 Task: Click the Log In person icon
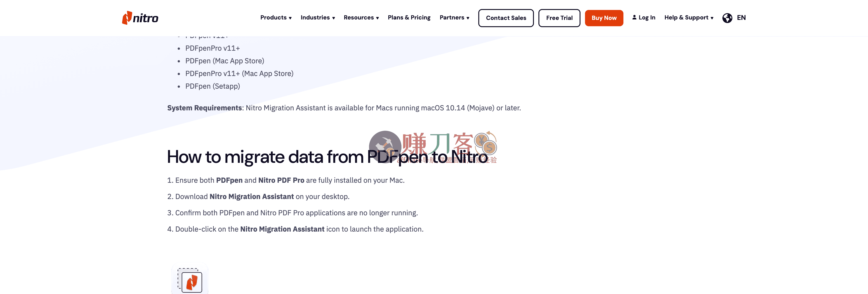coord(634,18)
